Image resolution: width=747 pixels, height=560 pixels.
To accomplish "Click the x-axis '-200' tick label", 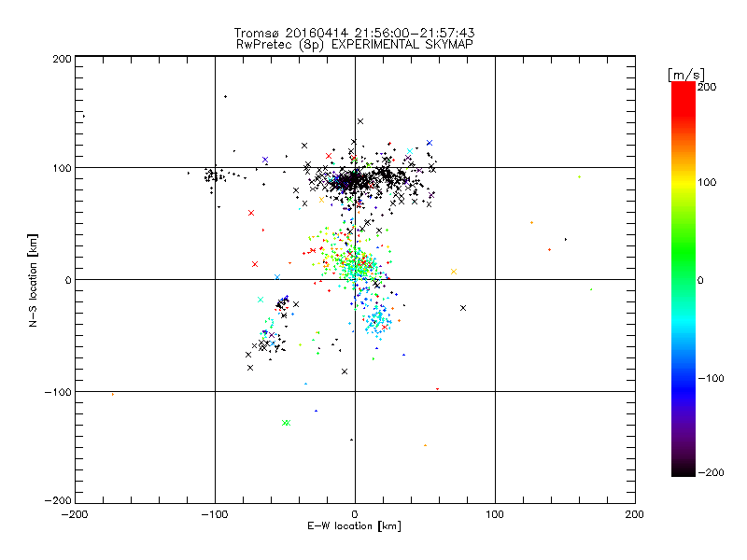I will tap(75, 514).
